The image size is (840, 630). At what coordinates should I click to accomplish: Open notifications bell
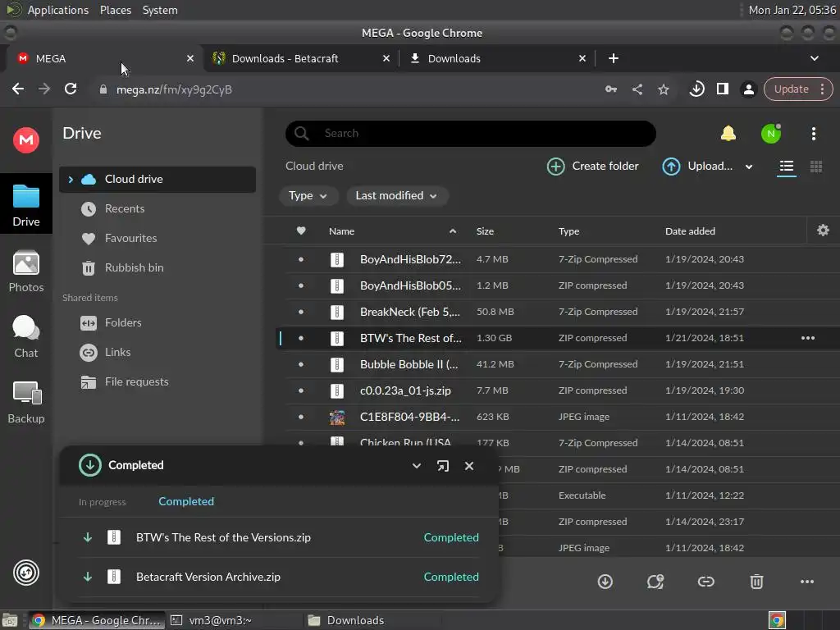click(728, 134)
